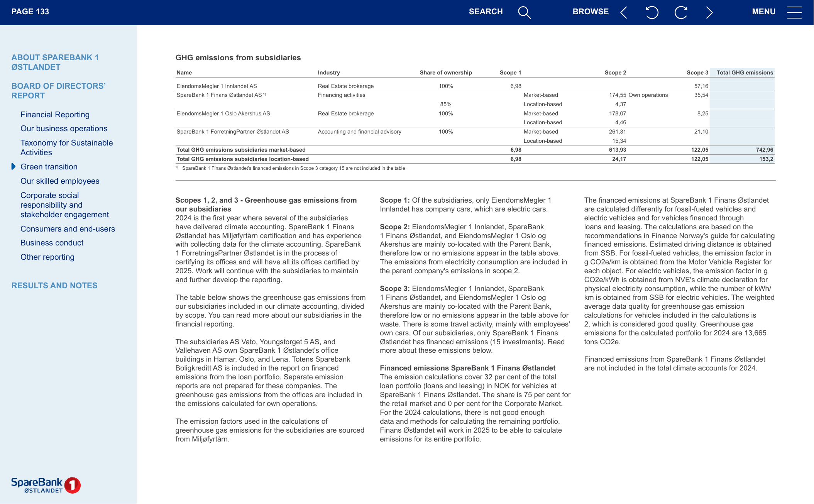Click the Green transition arrow marker

(14, 167)
